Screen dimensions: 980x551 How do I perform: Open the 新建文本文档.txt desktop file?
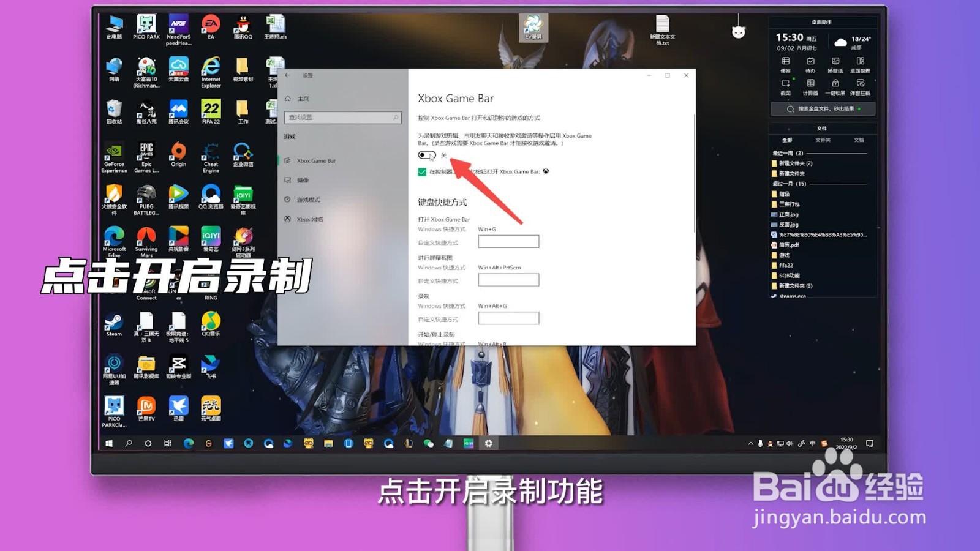tap(663, 31)
